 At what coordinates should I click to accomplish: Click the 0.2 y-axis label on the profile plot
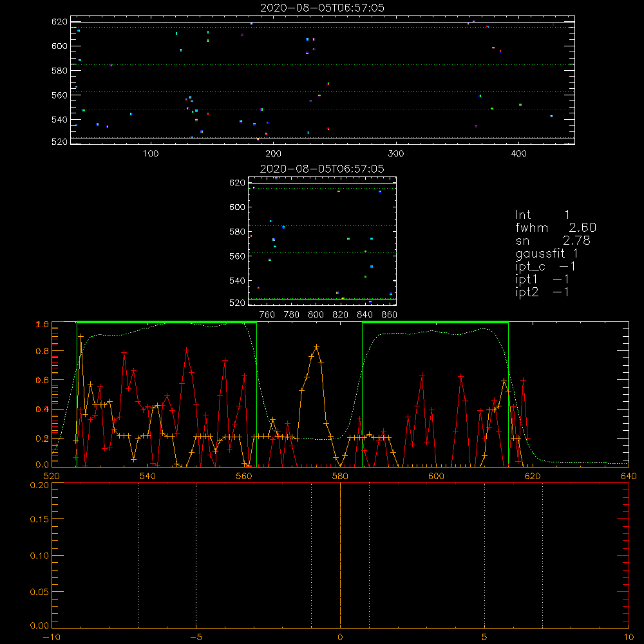pyautogui.click(x=43, y=439)
